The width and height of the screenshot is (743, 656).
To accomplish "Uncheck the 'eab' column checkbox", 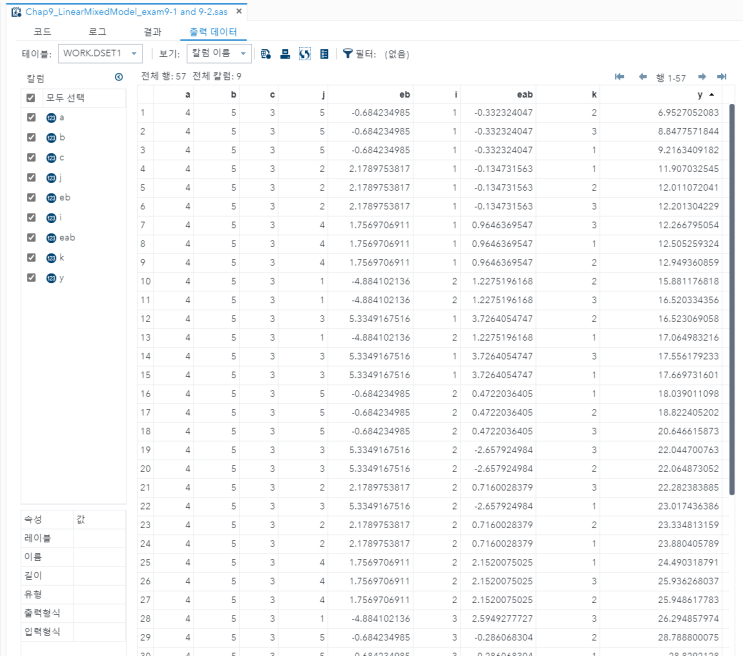I will (31, 238).
